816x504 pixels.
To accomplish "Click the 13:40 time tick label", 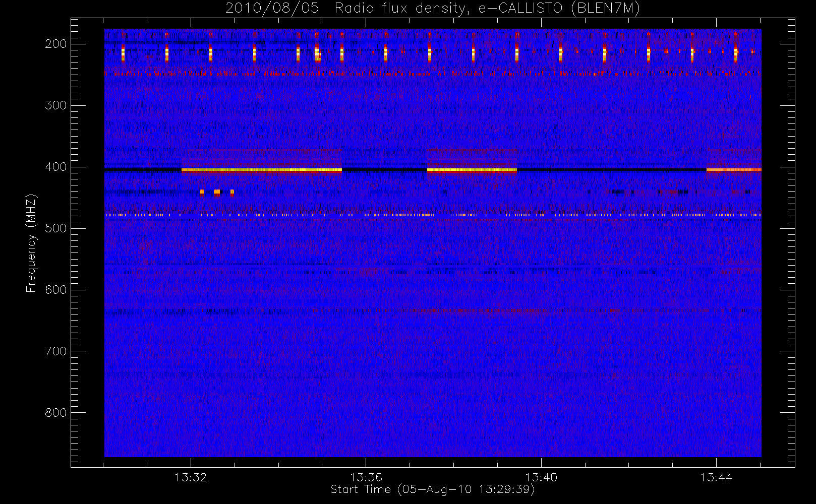I will (x=541, y=477).
